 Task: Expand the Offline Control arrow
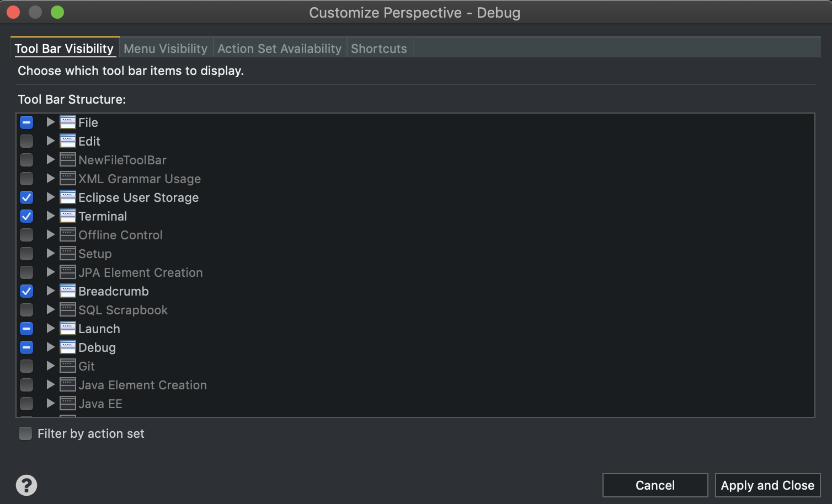click(50, 235)
